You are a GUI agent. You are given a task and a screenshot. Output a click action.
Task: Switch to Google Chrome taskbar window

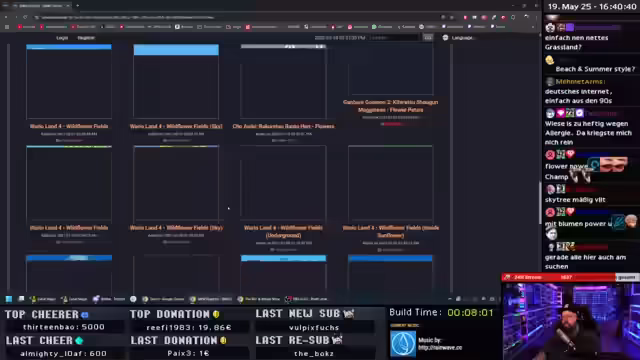coord(163,299)
